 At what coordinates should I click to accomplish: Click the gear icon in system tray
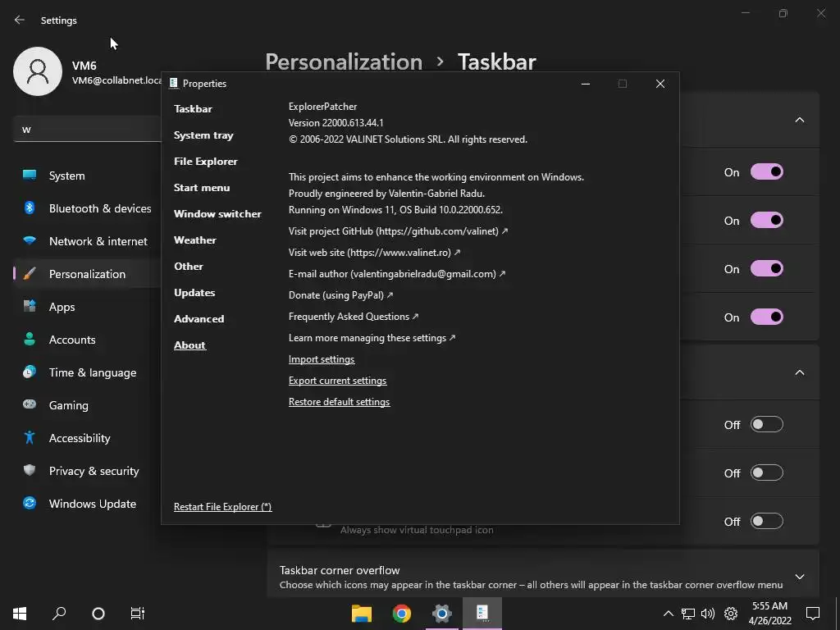tap(731, 614)
